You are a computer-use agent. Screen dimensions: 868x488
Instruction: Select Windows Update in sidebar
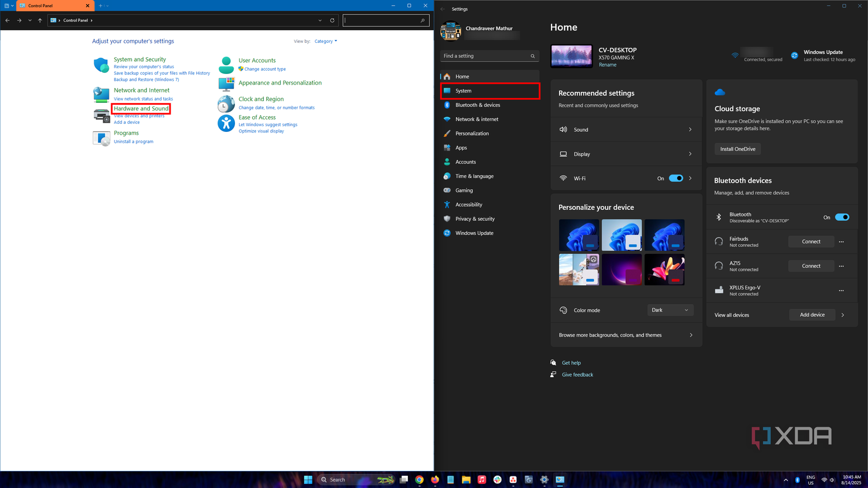[x=490, y=233]
